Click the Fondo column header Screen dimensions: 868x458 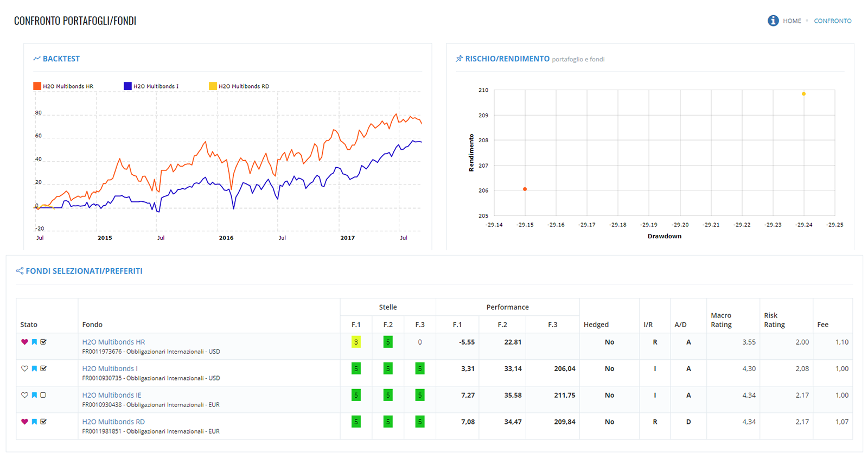[x=92, y=325]
